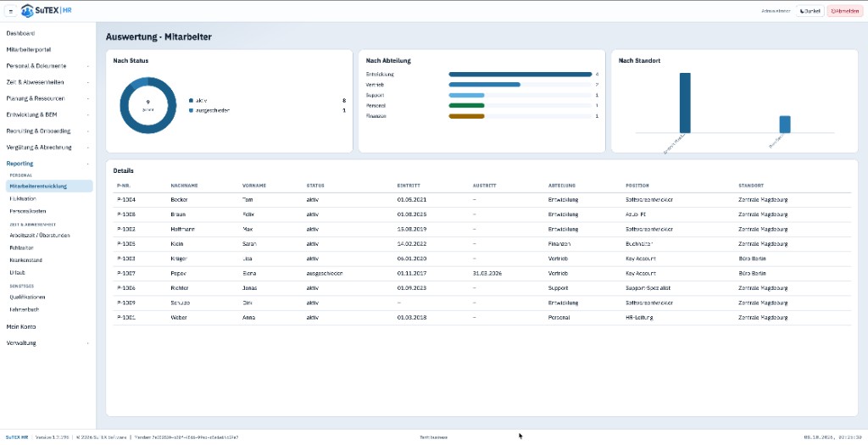Expand the Zeit & Abwesenheiten chevron
Viewport: 868px width, 445px height.
(x=87, y=82)
